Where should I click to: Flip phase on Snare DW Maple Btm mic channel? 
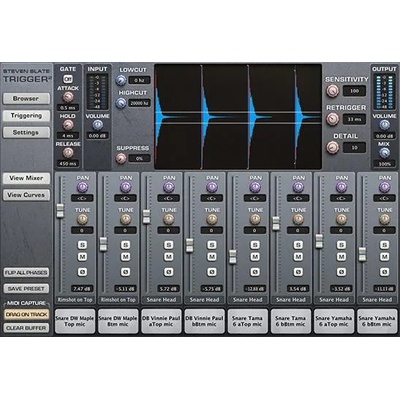[125, 272]
